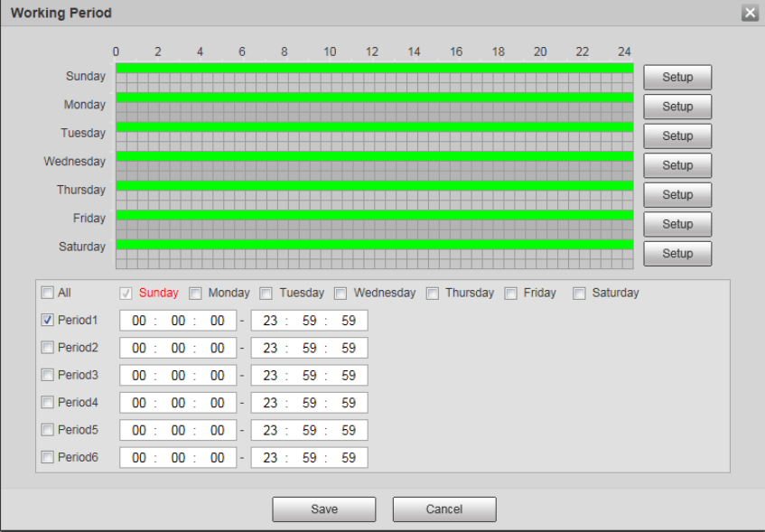Viewport: 765px width, 532px height.
Task: Edit the Period5 end minute field
Action: 309,430
